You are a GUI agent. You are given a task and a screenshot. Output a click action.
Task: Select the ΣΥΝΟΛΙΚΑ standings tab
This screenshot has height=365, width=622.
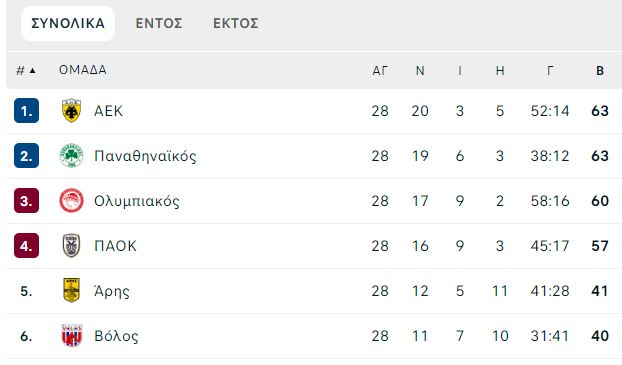(68, 23)
